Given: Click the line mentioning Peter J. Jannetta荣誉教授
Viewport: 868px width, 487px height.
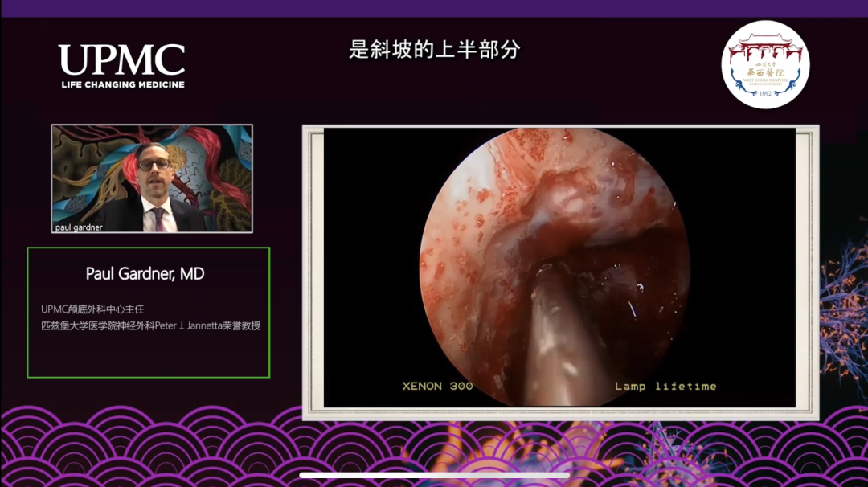Looking at the screenshot, I should [x=150, y=325].
